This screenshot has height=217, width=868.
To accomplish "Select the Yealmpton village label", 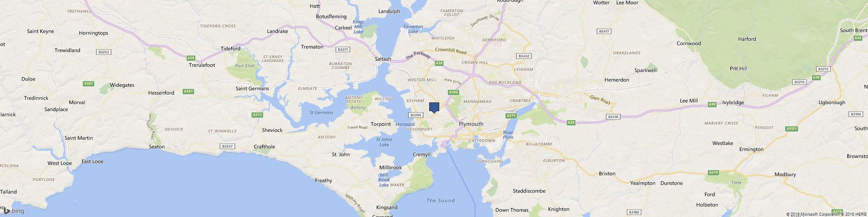I will (x=643, y=183).
